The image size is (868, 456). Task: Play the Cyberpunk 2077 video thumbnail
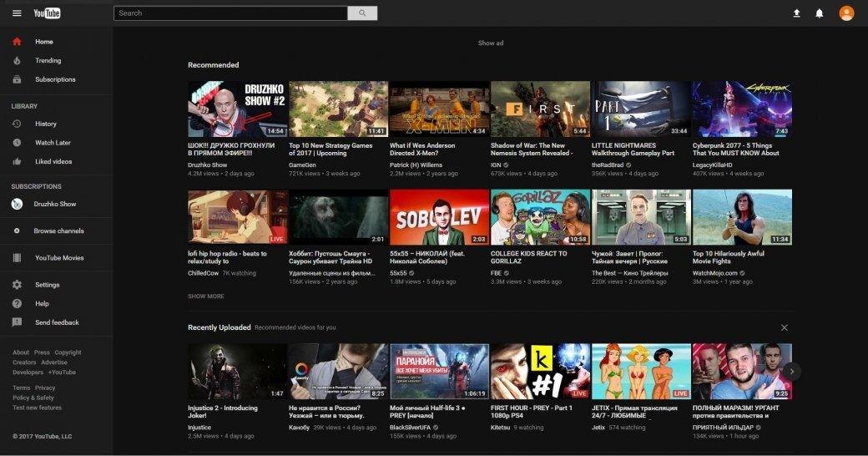pyautogui.click(x=742, y=109)
